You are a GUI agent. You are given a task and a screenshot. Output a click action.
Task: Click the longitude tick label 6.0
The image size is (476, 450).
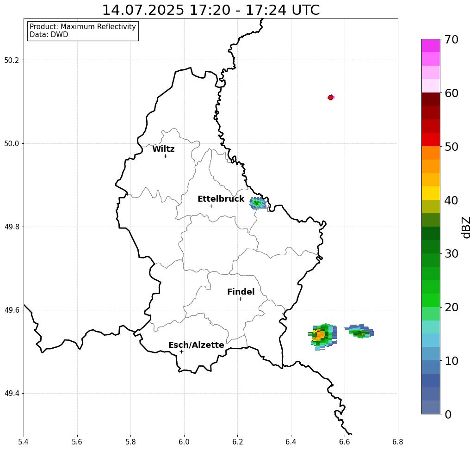pyautogui.click(x=184, y=442)
